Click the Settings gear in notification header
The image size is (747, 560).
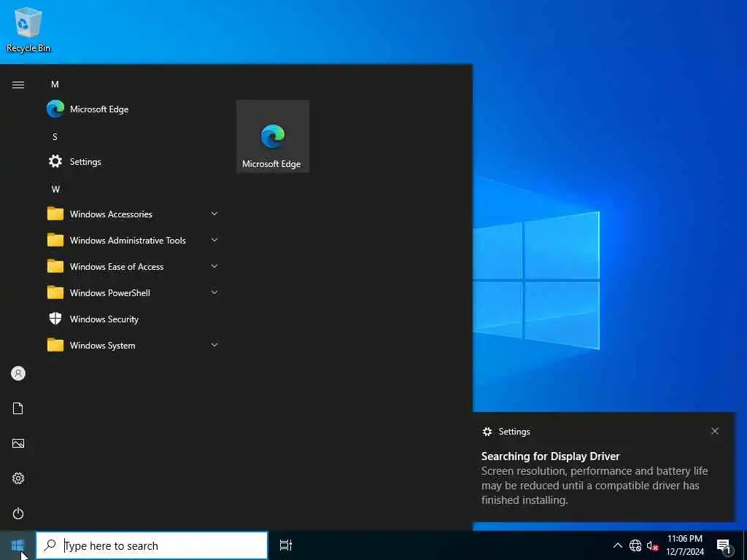(487, 432)
